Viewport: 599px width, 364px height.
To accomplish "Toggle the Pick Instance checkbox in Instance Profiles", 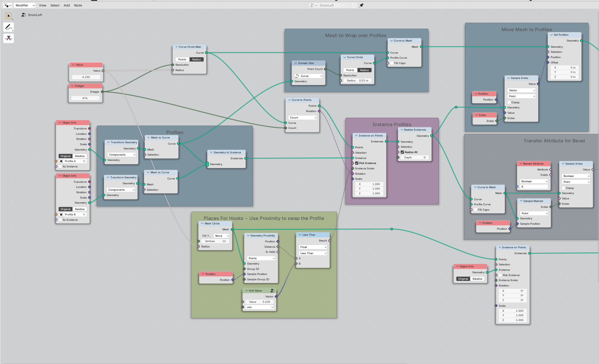I will point(357,163).
